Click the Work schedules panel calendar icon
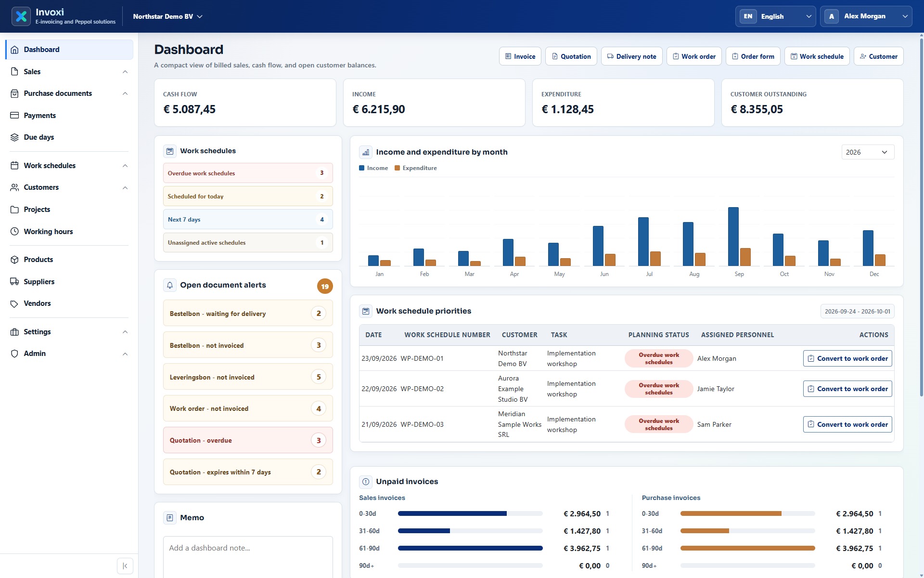 (170, 151)
